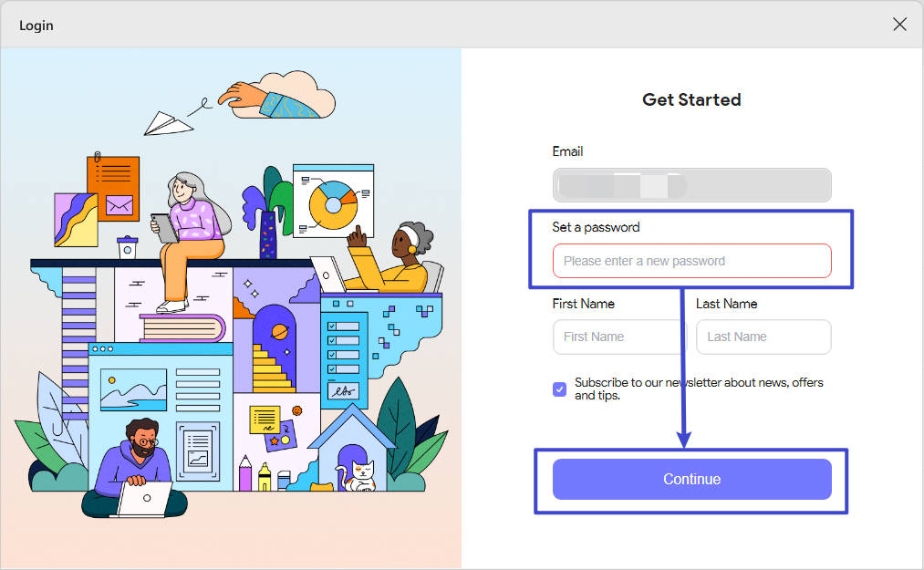Click the bearded man's laptop
The height and width of the screenshot is (570, 924).
(143, 499)
